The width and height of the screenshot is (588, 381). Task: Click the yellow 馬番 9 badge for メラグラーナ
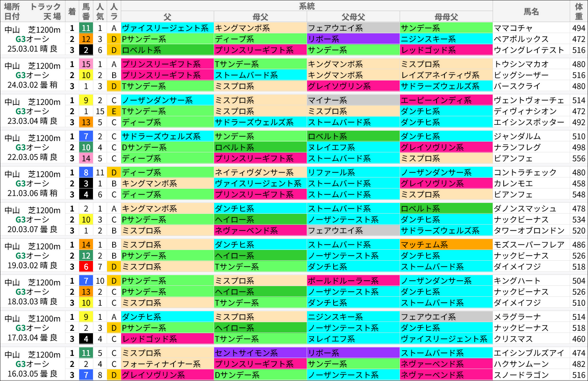(86, 316)
